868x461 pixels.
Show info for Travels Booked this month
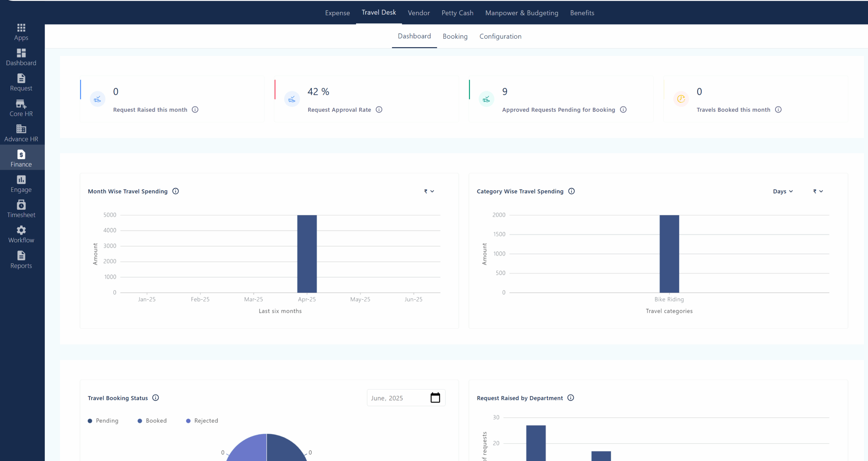pos(778,109)
